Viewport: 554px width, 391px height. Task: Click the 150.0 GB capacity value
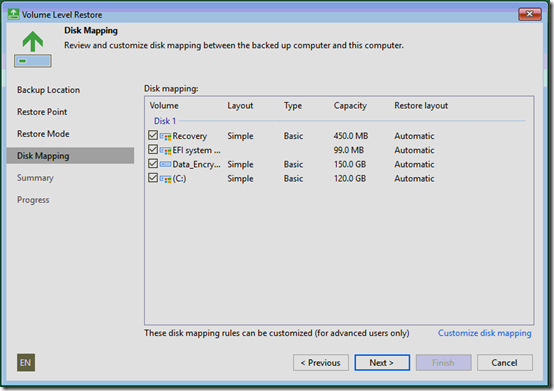pyautogui.click(x=350, y=164)
